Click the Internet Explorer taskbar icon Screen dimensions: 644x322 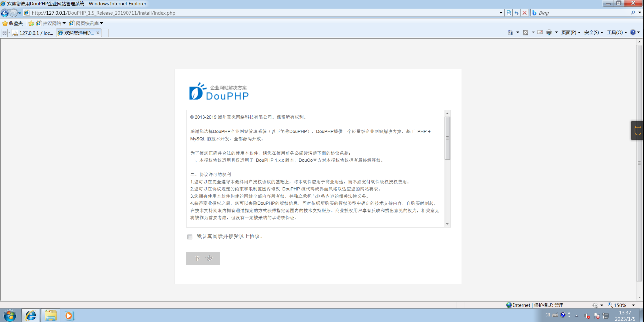click(31, 315)
